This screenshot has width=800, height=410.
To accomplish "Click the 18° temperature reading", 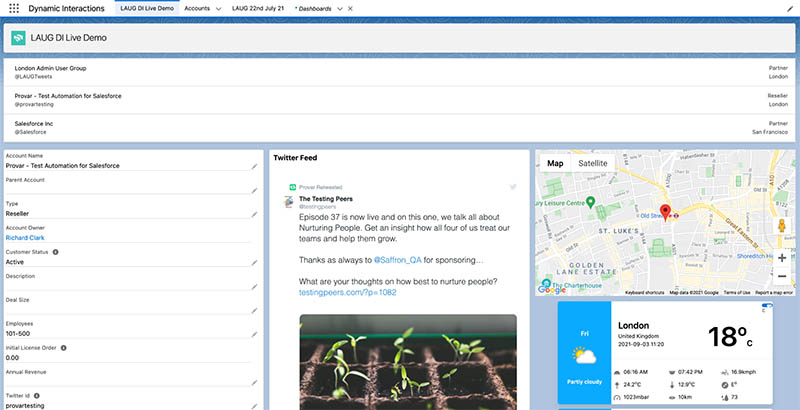I will coord(730,337).
